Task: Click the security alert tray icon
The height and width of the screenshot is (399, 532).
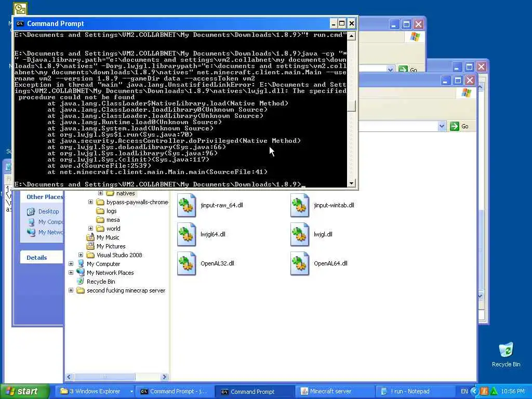Action: pyautogui.click(x=484, y=391)
